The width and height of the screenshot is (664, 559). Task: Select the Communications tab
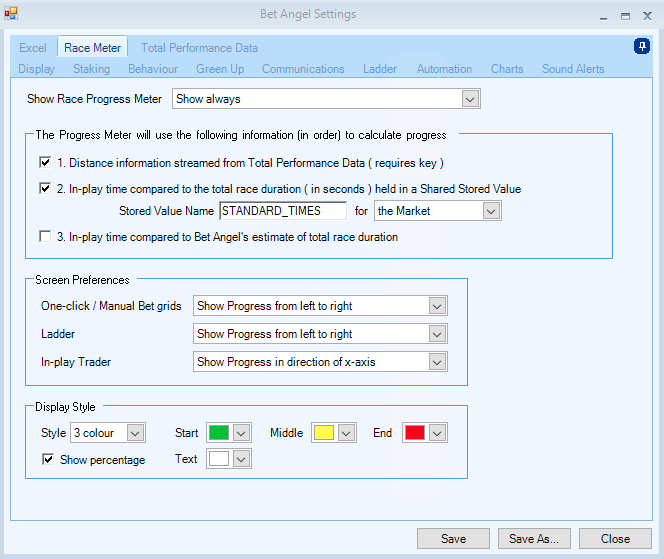pos(303,69)
